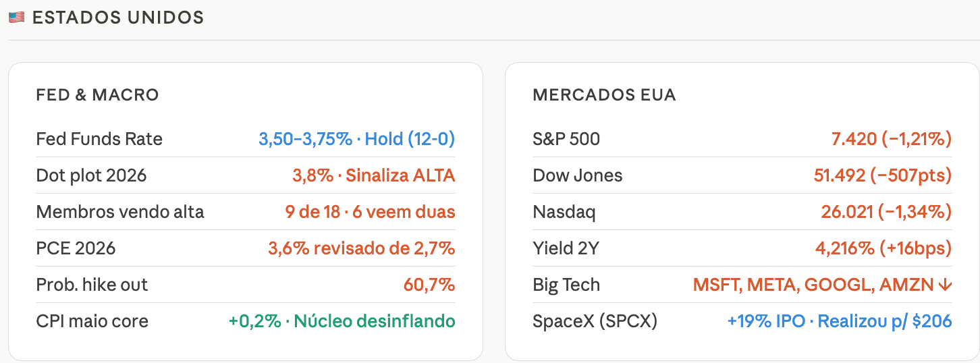Open the FED & MACRO card title

97,95
